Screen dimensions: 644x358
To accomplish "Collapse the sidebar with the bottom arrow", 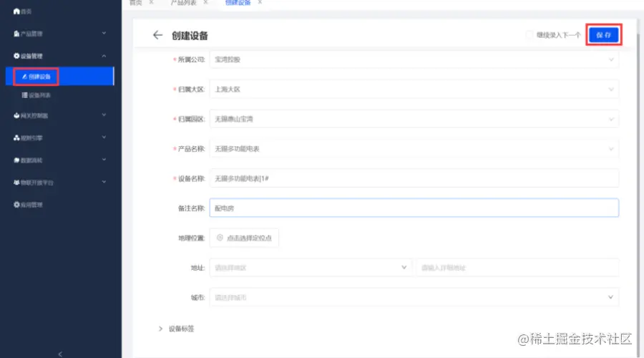I will [x=60, y=354].
